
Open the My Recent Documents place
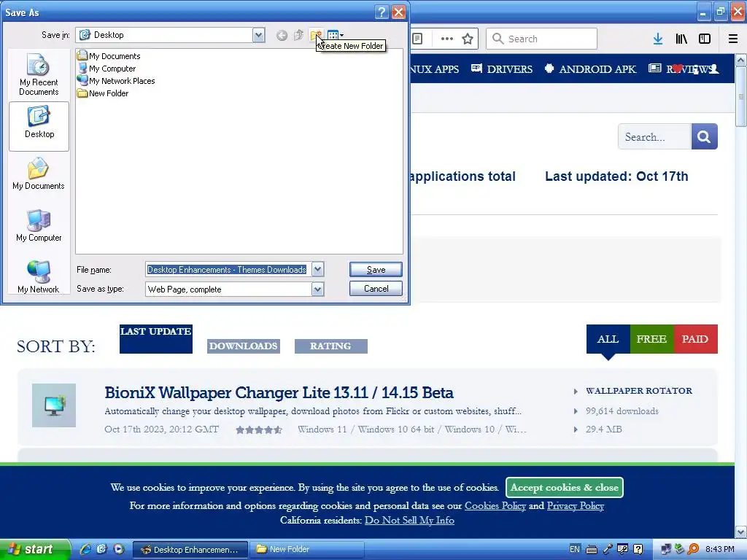coord(39,74)
